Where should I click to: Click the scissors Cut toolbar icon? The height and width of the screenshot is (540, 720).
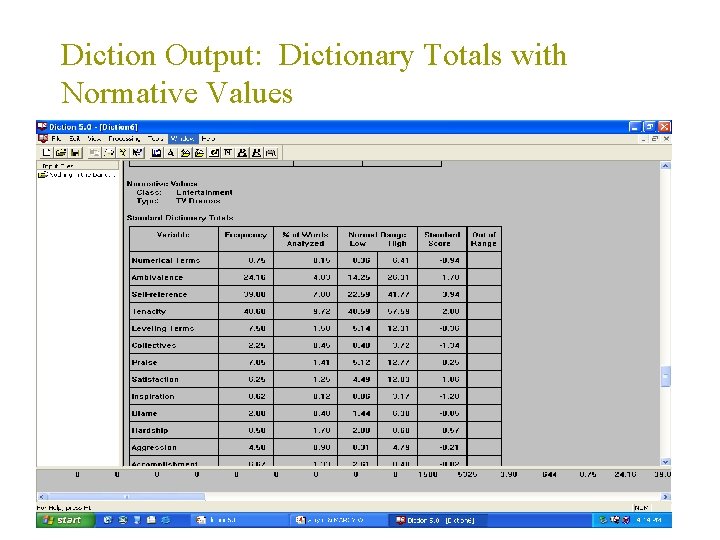(x=123, y=153)
